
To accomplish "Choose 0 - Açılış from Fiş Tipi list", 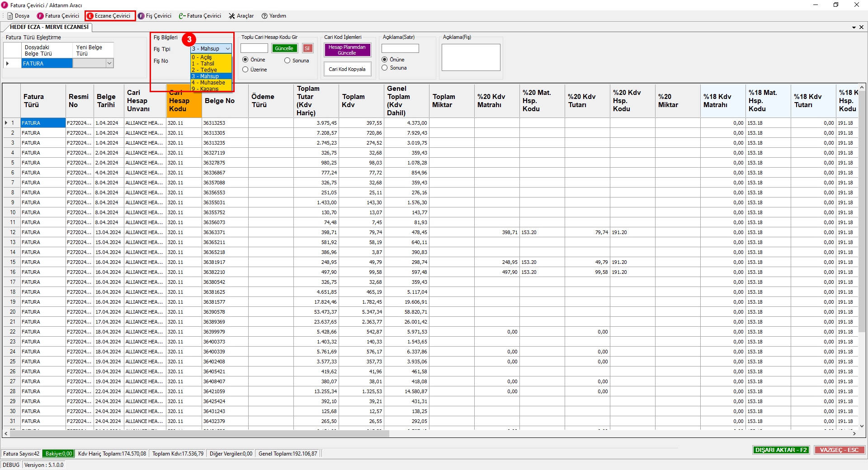I will [x=211, y=57].
